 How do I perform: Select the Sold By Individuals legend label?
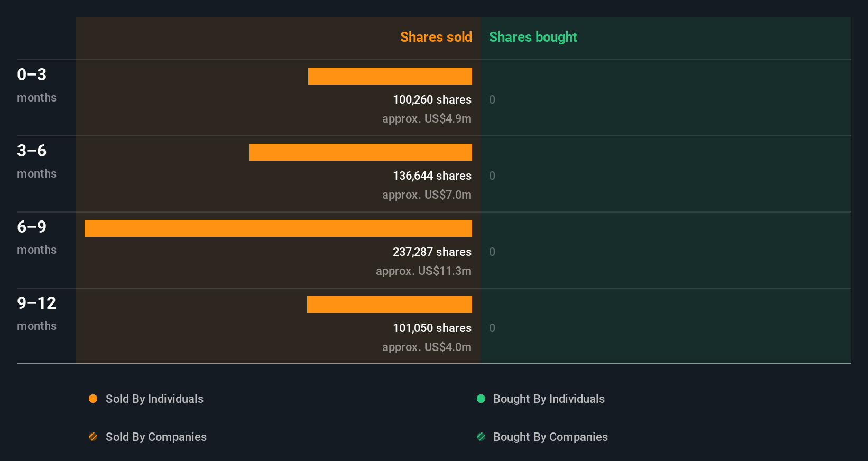(x=154, y=399)
